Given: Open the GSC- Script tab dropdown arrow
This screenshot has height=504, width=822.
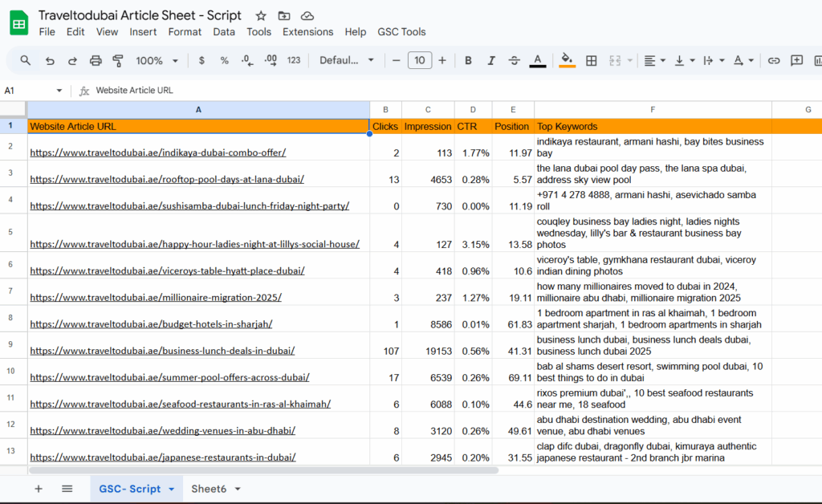Looking at the screenshot, I should [172, 489].
